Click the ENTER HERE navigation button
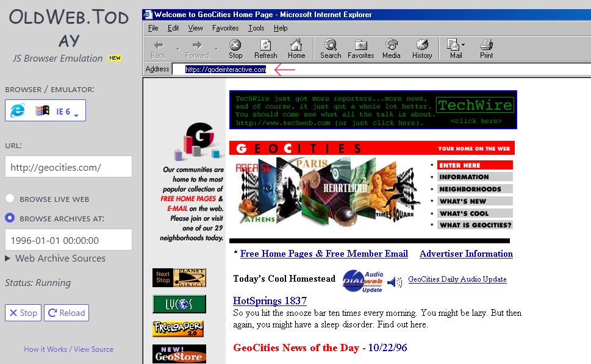Viewport: 591px width, 364px height. pyautogui.click(x=475, y=165)
